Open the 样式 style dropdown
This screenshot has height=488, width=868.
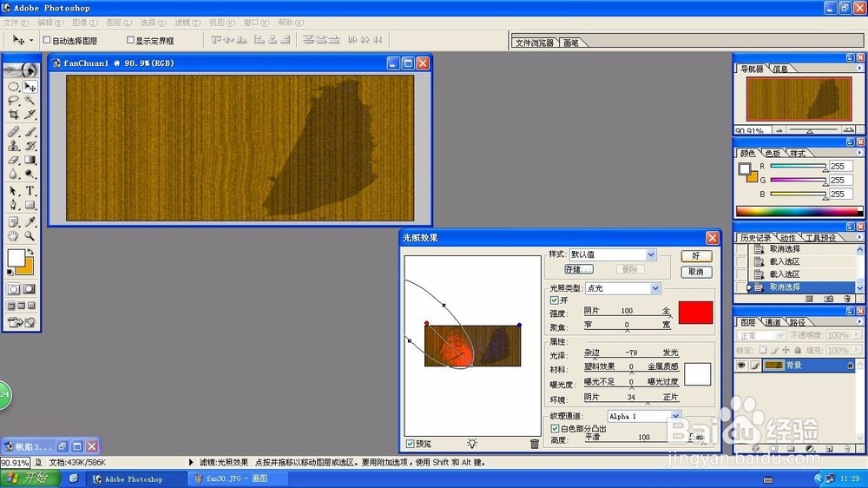tap(651, 254)
